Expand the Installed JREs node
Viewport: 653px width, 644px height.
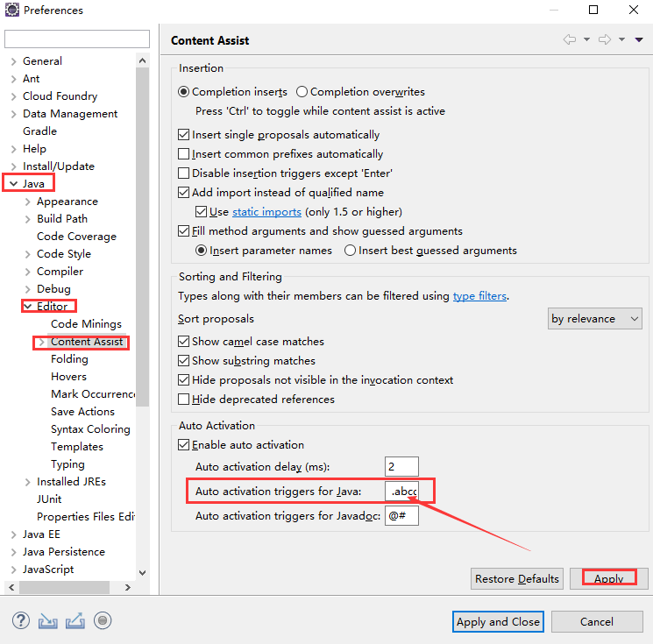28,482
